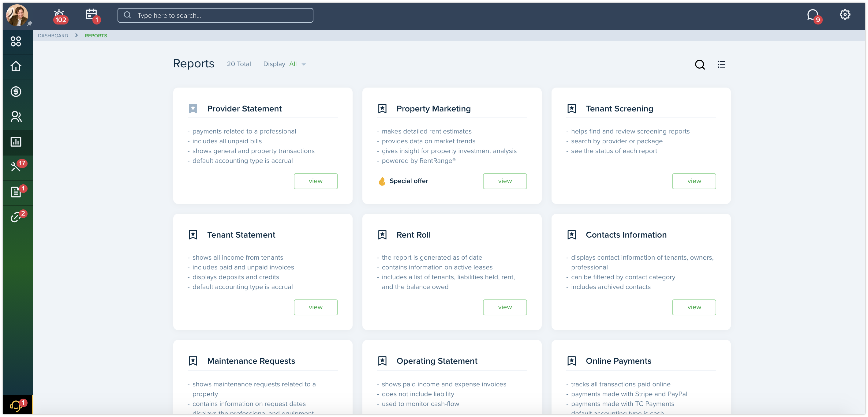Open the Contacts people sidebar icon
This screenshot has width=868, height=417.
pos(16,117)
